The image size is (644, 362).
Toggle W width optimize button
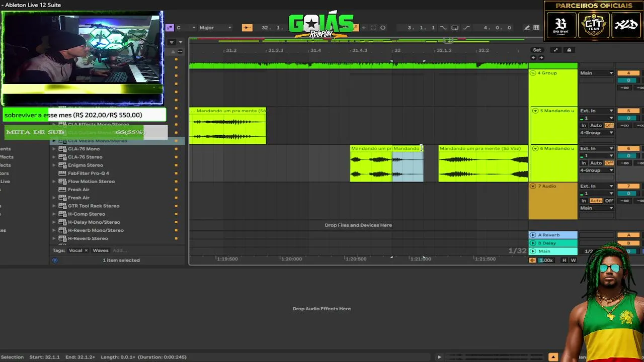click(573, 260)
